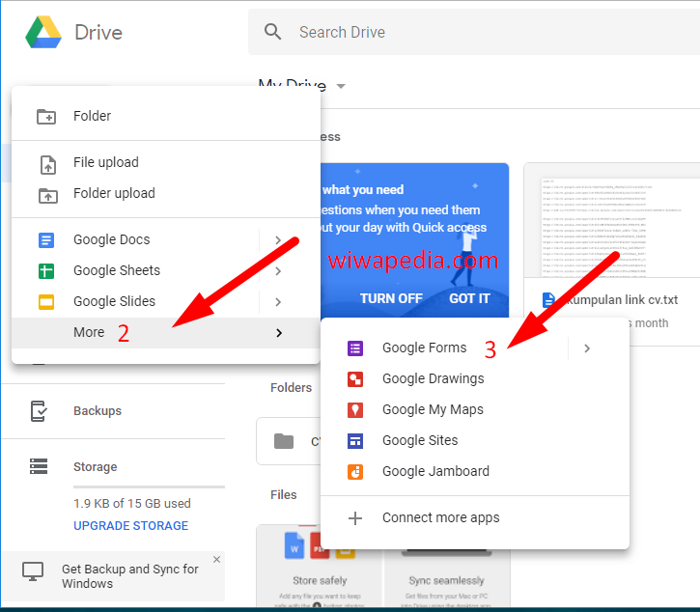The width and height of the screenshot is (700, 612).
Task: Choose Connect more apps
Action: click(475, 518)
